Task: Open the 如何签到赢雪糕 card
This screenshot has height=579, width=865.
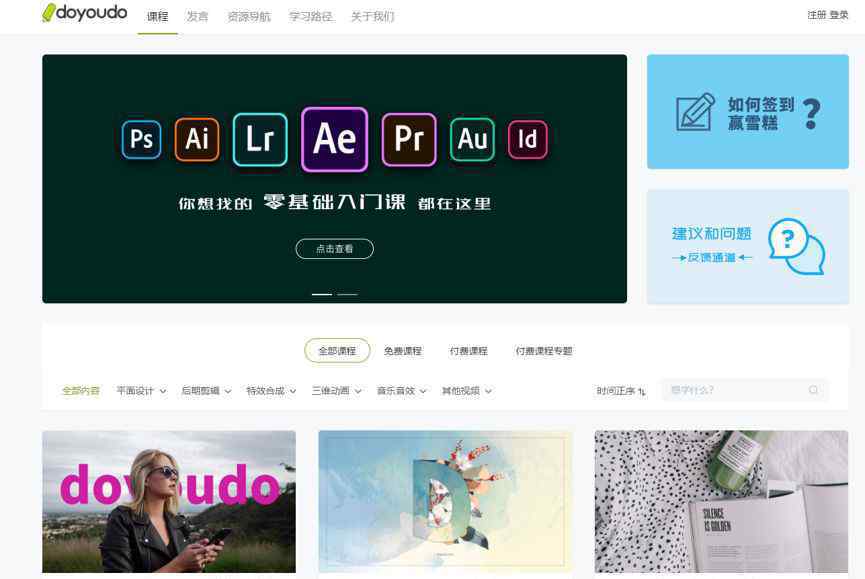Action: click(x=747, y=111)
